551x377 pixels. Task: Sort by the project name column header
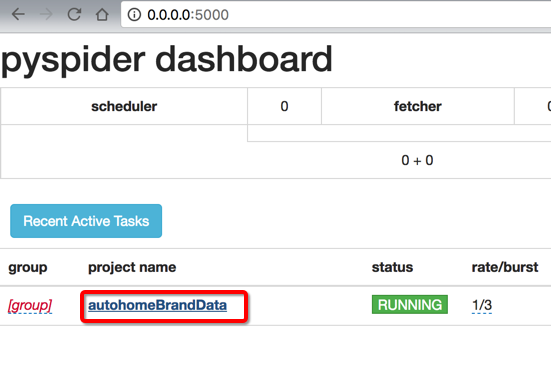[x=132, y=267]
